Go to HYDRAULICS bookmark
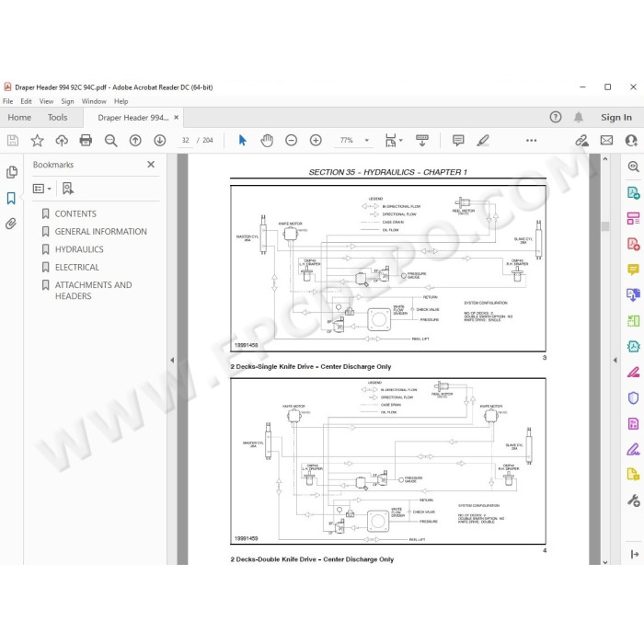Viewport: 644px width, 644px height. coord(79,249)
